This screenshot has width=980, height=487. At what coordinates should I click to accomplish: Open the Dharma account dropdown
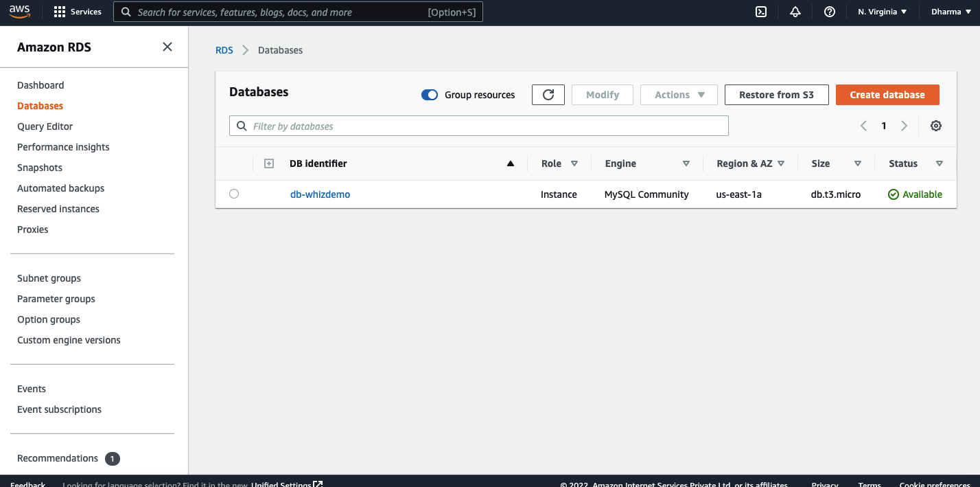coord(951,12)
